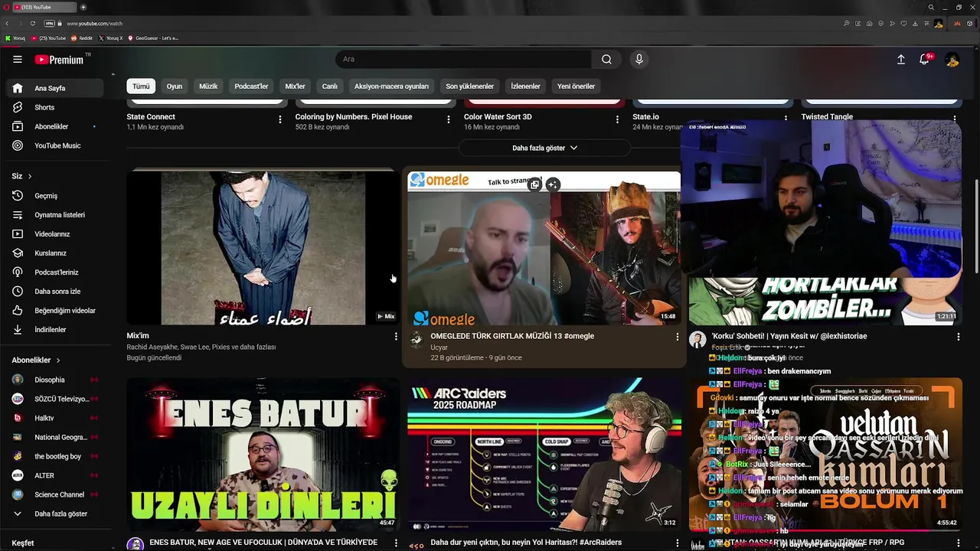Open Oynatma listeleri in sidebar

(54, 215)
